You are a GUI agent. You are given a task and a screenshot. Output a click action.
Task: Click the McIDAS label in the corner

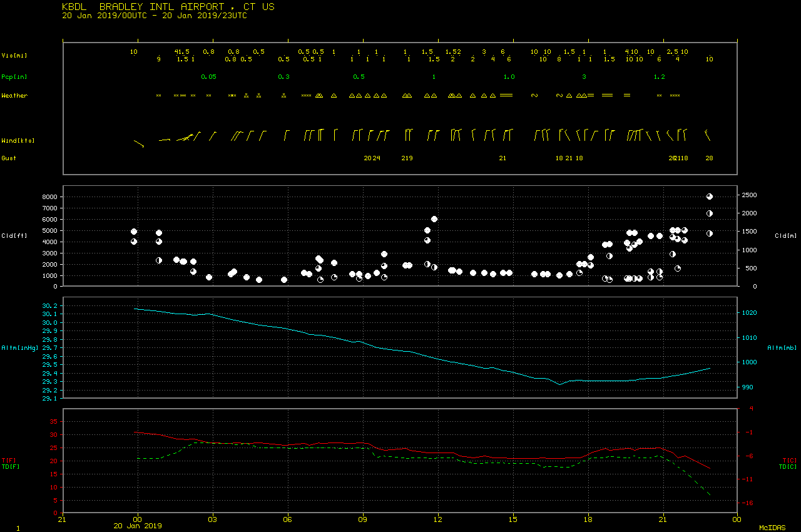point(772,528)
